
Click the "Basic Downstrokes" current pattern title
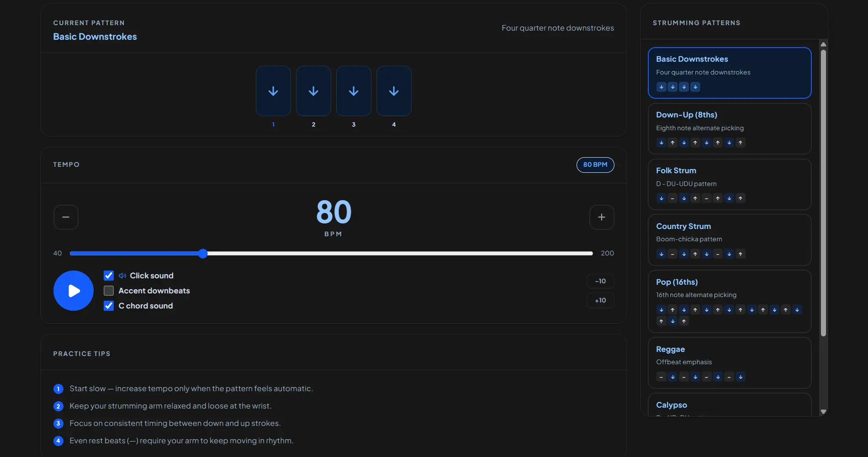click(95, 37)
